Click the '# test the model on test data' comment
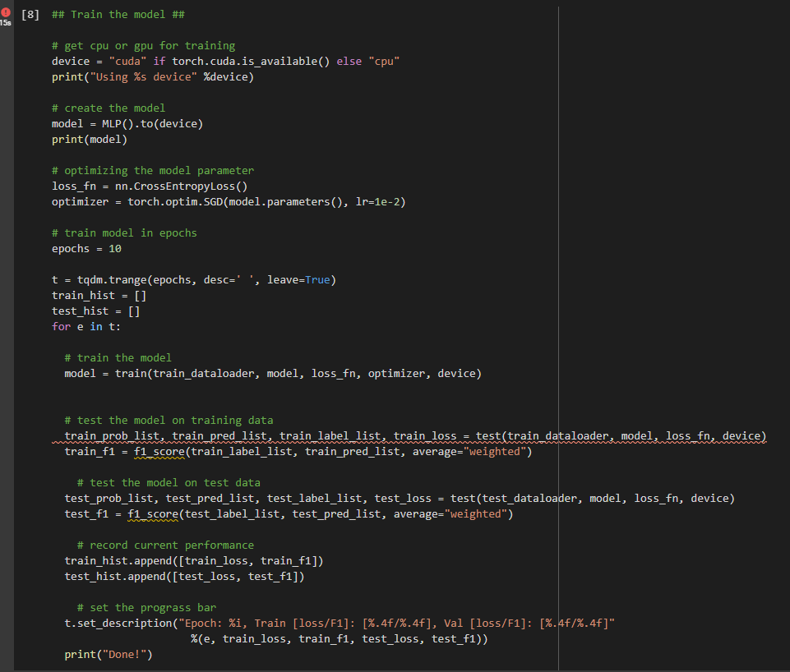The image size is (790, 672). click(169, 483)
